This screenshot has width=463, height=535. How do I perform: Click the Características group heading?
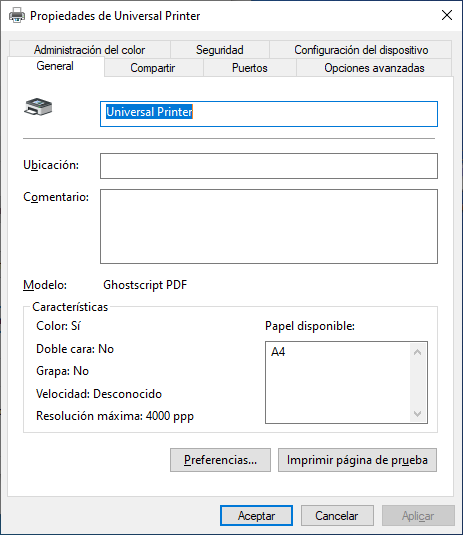(70, 307)
